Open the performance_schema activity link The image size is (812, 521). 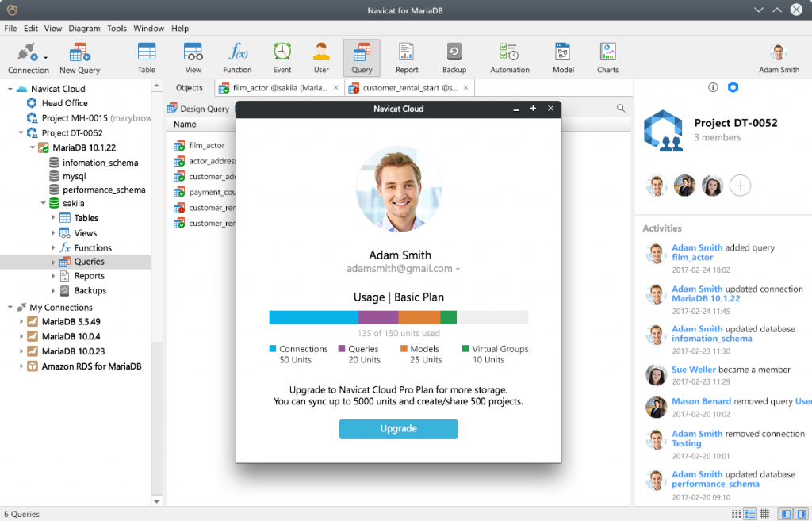click(716, 485)
